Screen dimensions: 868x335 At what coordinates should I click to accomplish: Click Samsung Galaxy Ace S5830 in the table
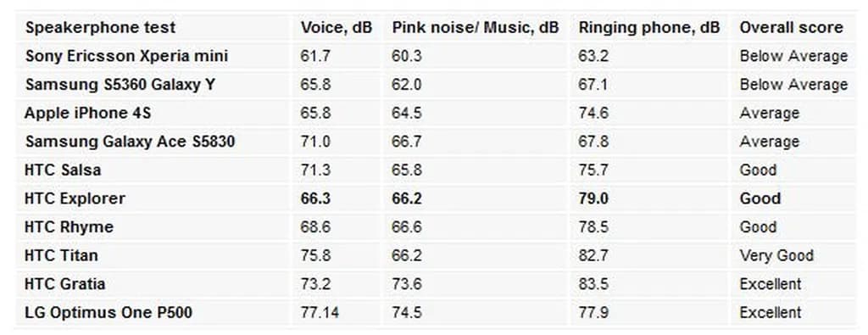[130, 142]
